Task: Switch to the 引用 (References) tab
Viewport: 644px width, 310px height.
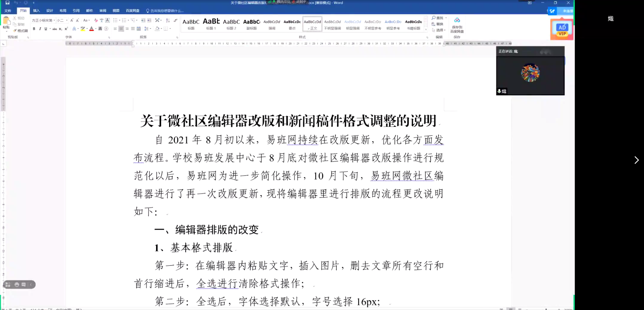Action: (x=76, y=11)
